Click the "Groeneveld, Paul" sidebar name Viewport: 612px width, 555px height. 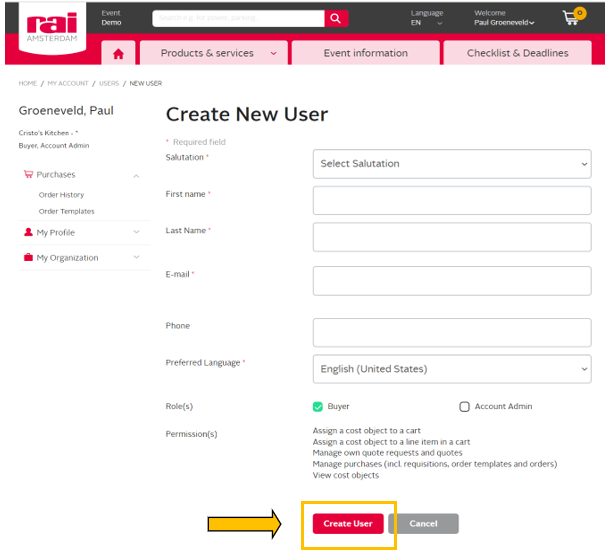pos(66,111)
